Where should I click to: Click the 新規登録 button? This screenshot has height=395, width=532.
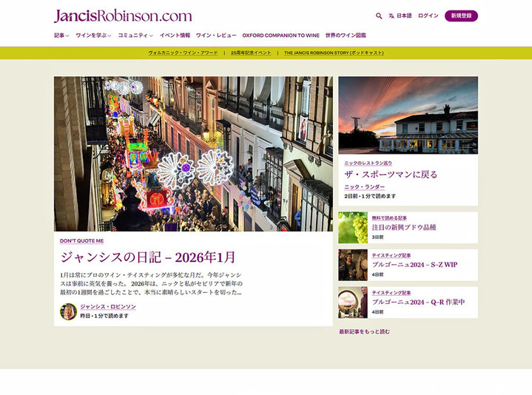[461, 16]
